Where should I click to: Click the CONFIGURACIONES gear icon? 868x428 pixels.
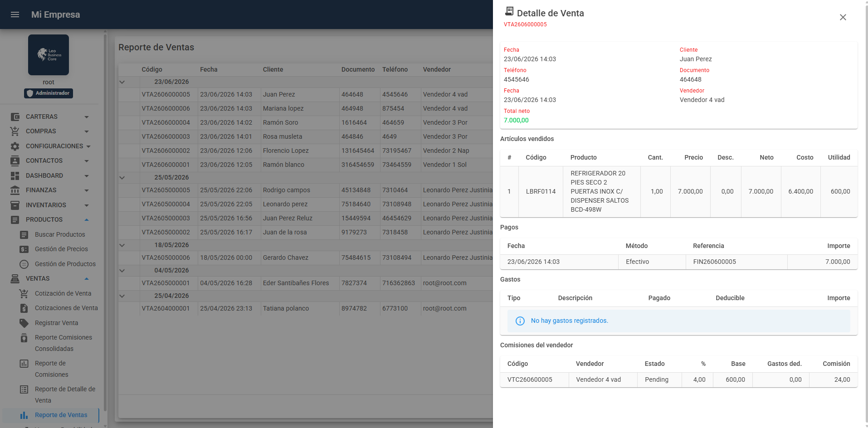tap(15, 146)
